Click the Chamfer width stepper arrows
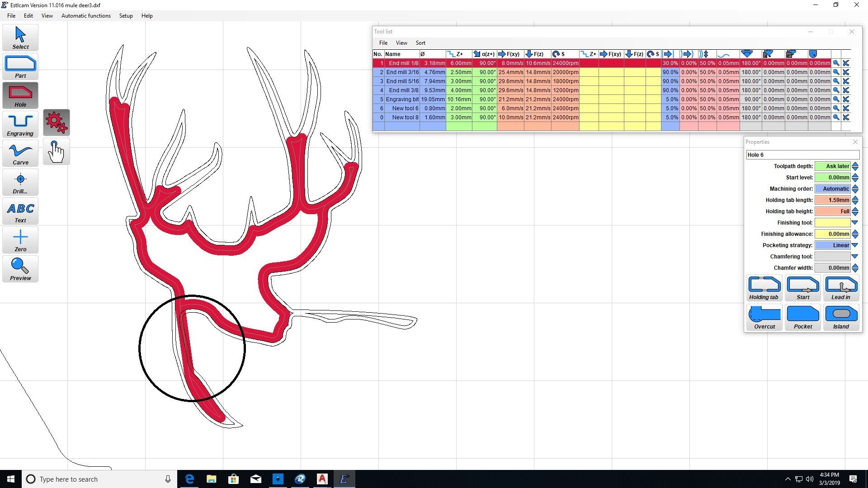The width and height of the screenshot is (868, 488). click(x=855, y=268)
